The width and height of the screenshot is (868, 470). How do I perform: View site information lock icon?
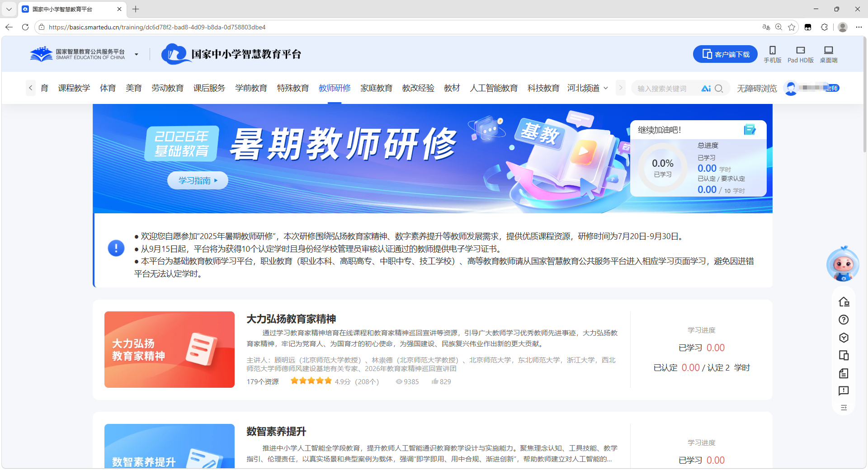[x=41, y=27]
